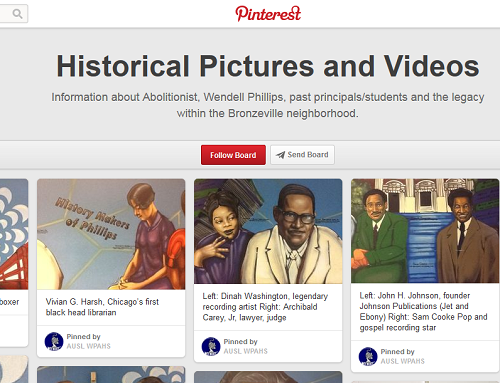500x383 pixels.
Task: Click the search magnifier icon
Action: pyautogui.click(x=17, y=14)
